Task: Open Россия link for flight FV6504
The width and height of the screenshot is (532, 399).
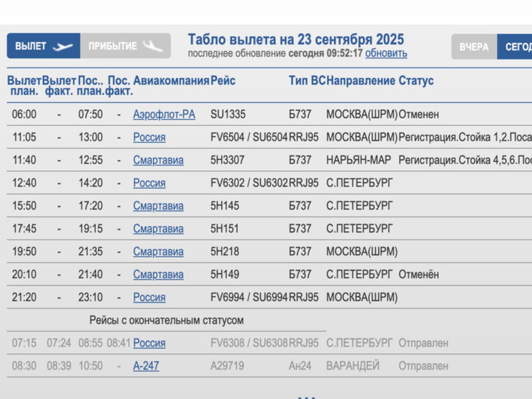Action: 149,137
